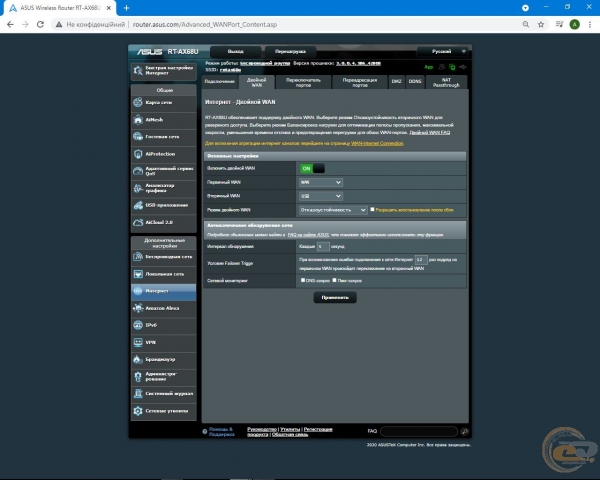Open Wireless (Беспроводная сеть) icon
The height and width of the screenshot is (480, 600).
pyautogui.click(x=138, y=257)
